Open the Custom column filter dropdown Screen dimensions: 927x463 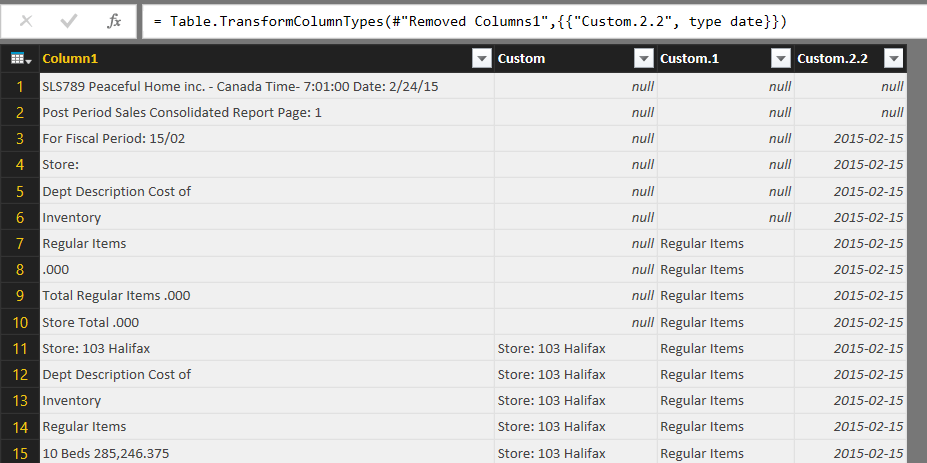[644, 59]
